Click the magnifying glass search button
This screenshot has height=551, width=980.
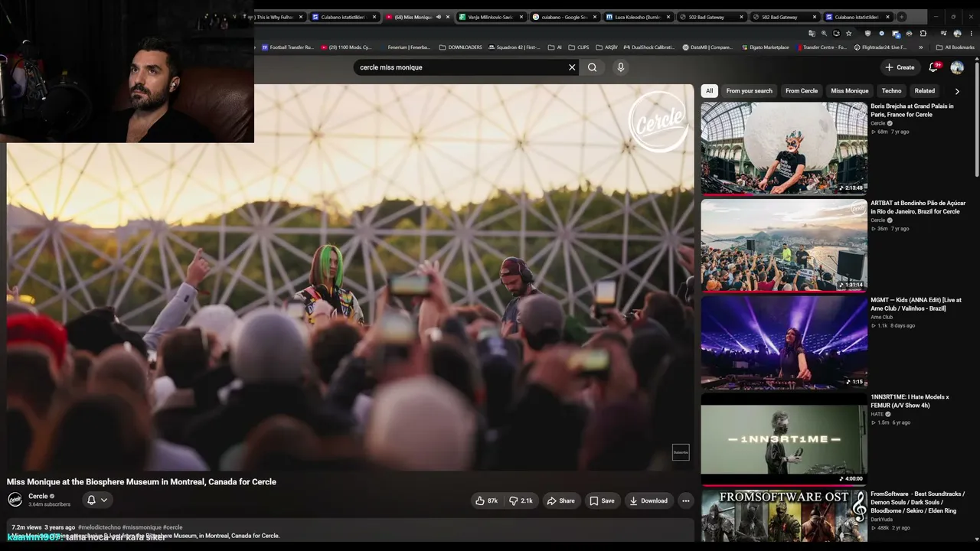592,67
